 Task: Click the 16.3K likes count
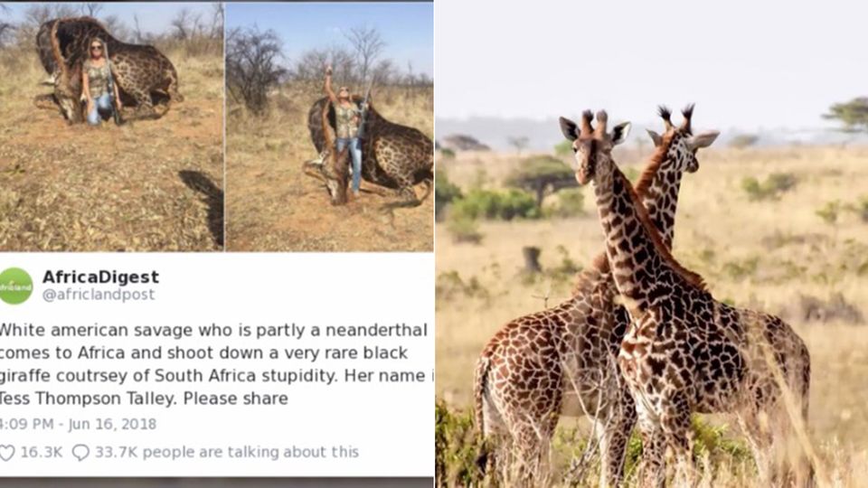[42, 452]
